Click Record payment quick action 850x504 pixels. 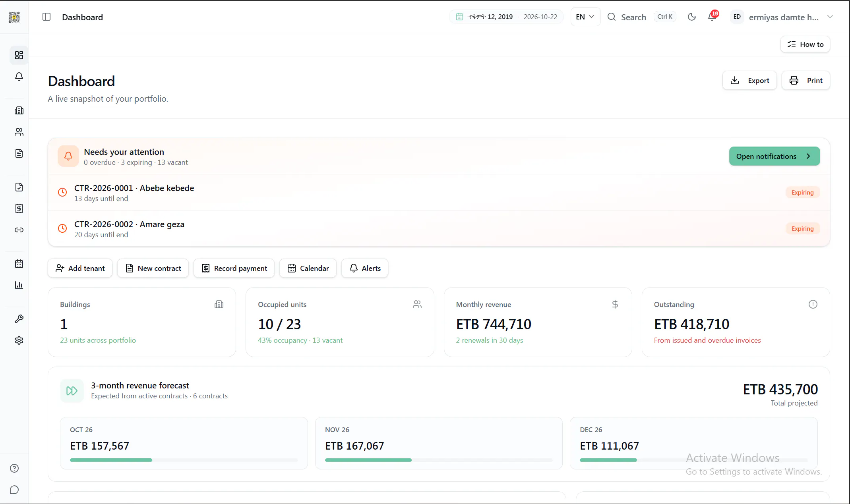click(234, 268)
